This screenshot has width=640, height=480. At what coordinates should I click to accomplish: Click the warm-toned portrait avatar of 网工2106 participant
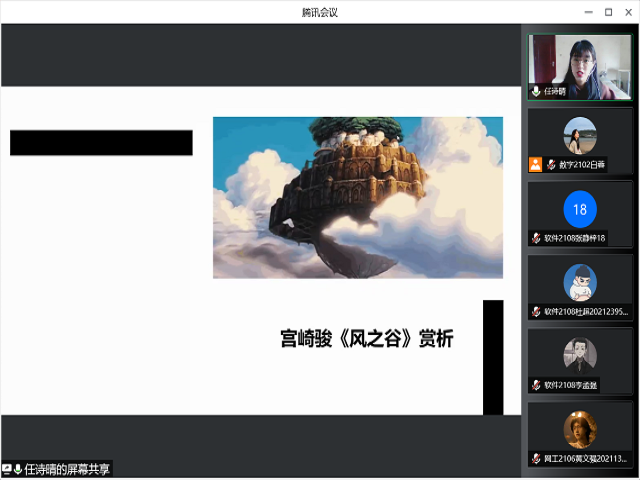(x=580, y=429)
